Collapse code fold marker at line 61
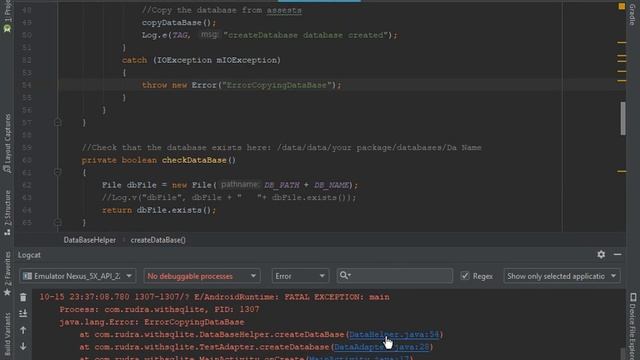640x360 pixels. point(58,172)
